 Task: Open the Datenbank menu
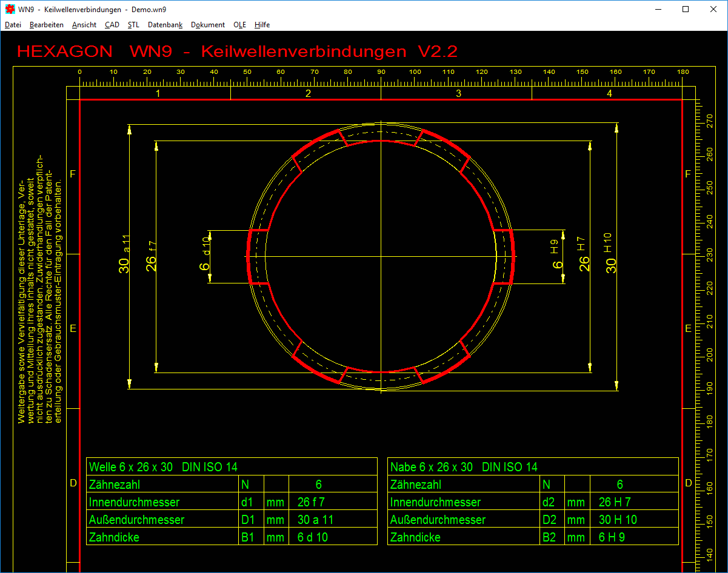click(165, 25)
